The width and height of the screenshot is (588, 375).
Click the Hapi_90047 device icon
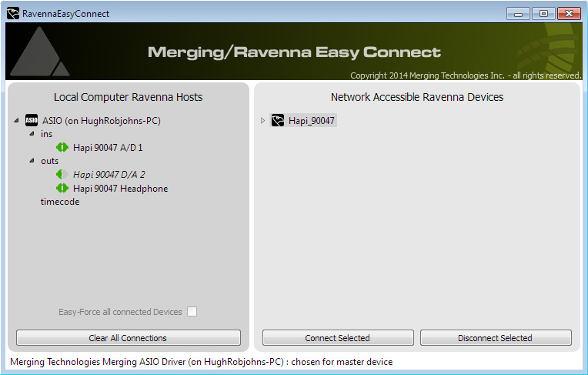point(278,120)
